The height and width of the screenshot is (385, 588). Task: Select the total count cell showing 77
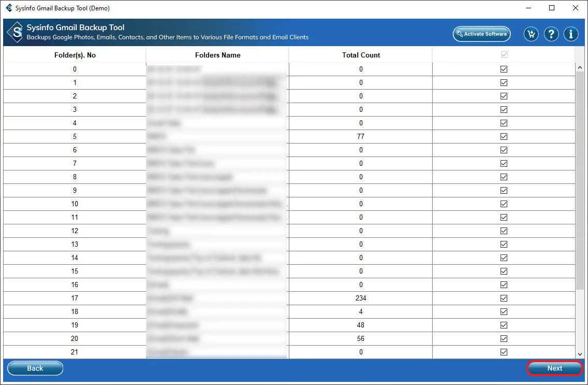pyautogui.click(x=361, y=137)
